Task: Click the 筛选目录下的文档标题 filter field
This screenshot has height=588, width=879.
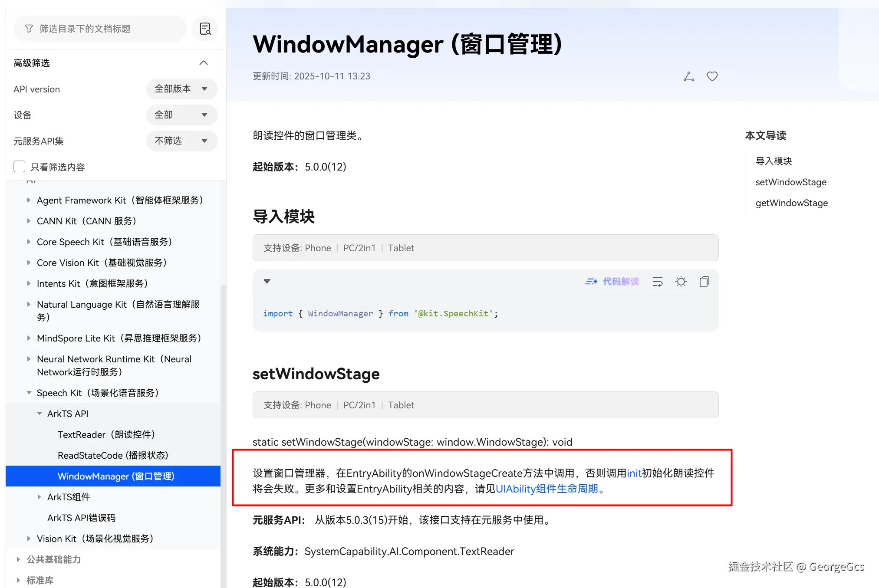Action: pos(100,29)
